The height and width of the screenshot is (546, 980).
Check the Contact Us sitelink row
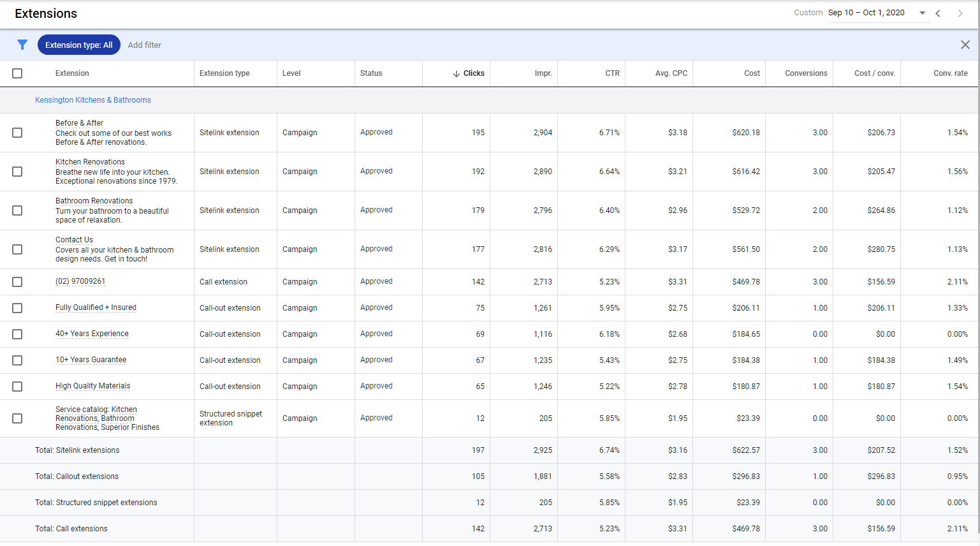click(17, 249)
